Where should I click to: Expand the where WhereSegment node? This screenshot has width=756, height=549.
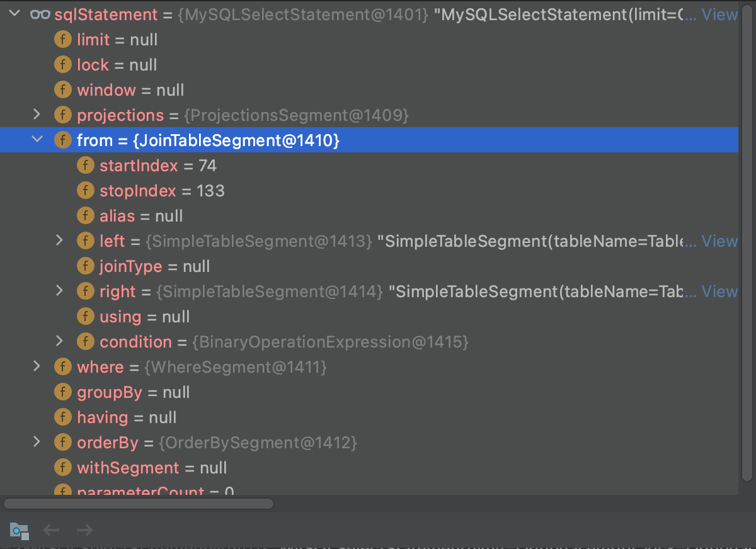(x=37, y=366)
